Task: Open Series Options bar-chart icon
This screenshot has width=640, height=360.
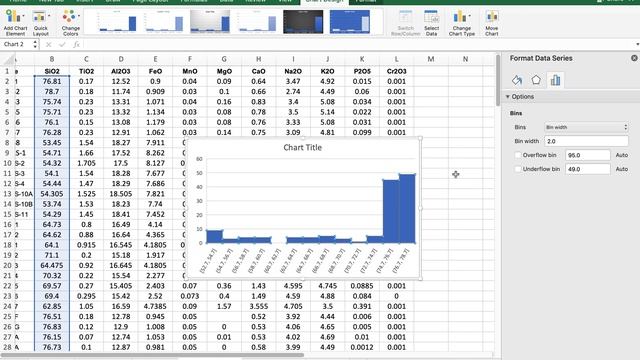Action: (x=555, y=80)
